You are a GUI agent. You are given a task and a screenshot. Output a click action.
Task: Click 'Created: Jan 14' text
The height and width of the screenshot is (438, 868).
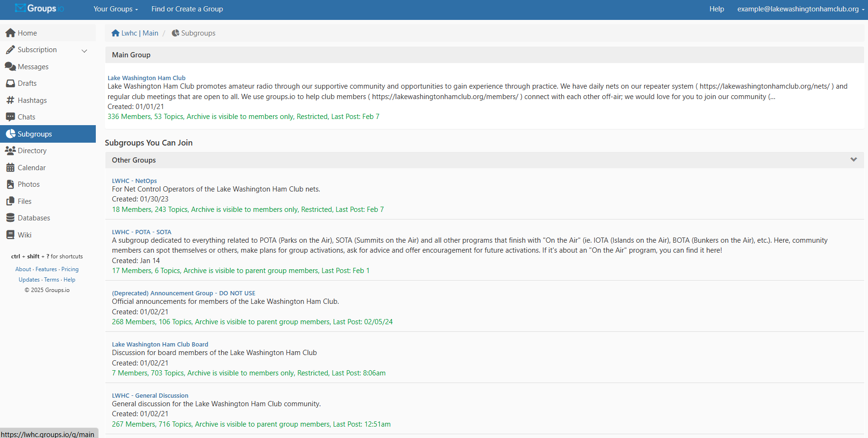point(136,261)
